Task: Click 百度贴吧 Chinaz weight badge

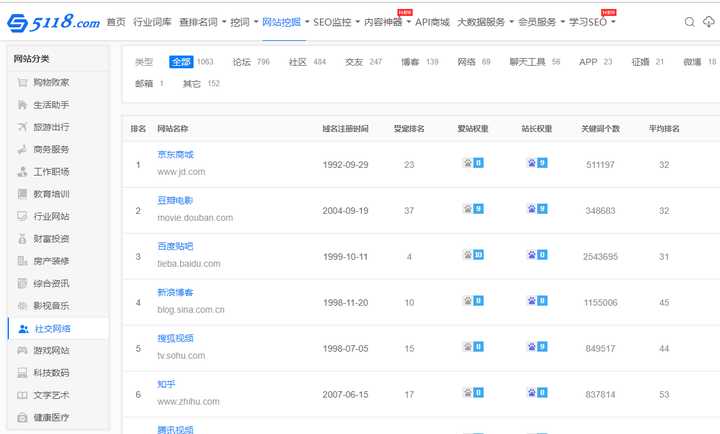Action: click(537, 255)
